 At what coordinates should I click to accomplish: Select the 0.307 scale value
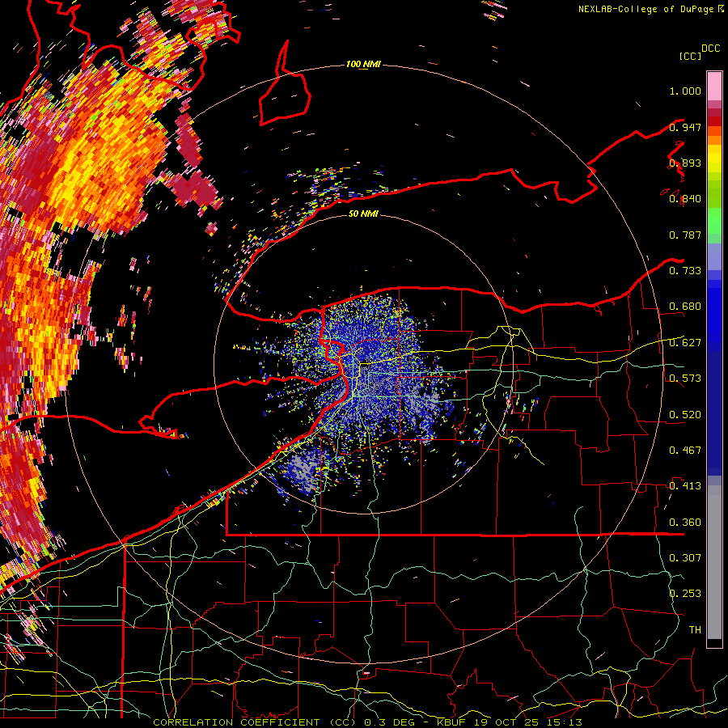(685, 558)
